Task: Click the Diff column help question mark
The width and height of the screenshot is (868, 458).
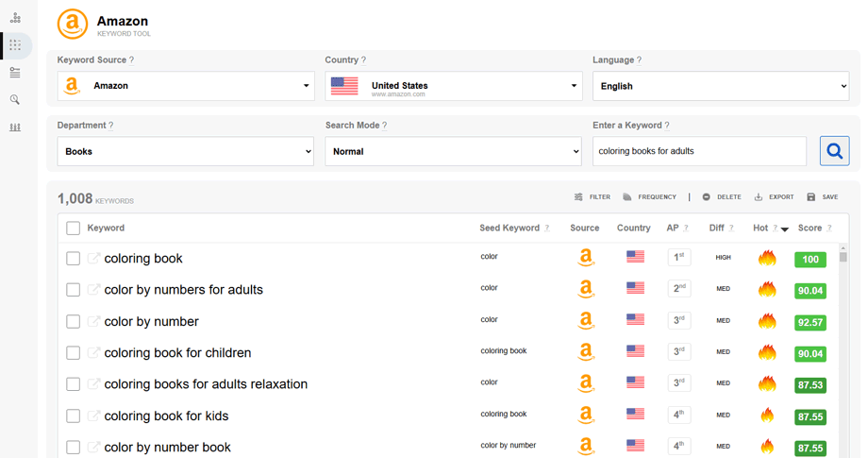Action: coord(731,229)
